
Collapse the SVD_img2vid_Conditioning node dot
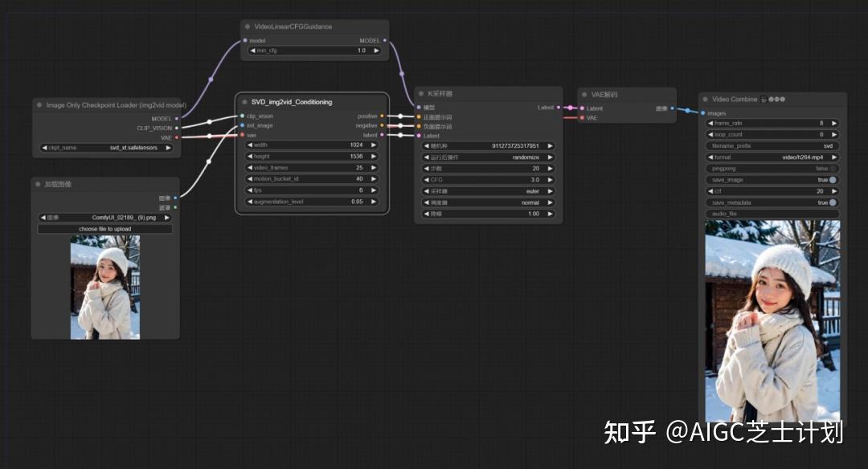point(243,102)
